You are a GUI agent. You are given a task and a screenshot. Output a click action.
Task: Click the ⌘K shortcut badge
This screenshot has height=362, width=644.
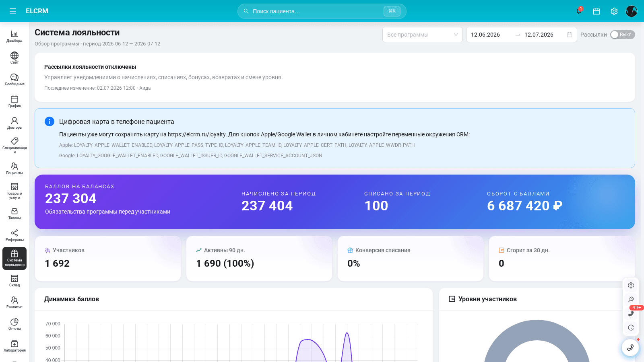[x=392, y=11]
